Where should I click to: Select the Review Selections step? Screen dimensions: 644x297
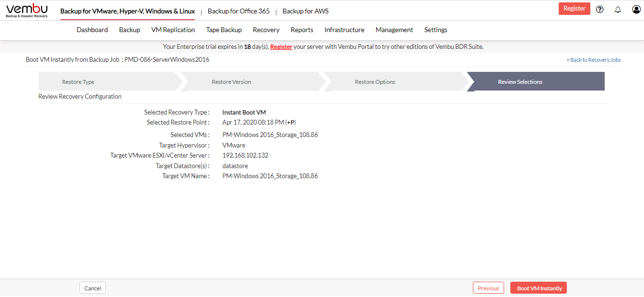point(536,81)
